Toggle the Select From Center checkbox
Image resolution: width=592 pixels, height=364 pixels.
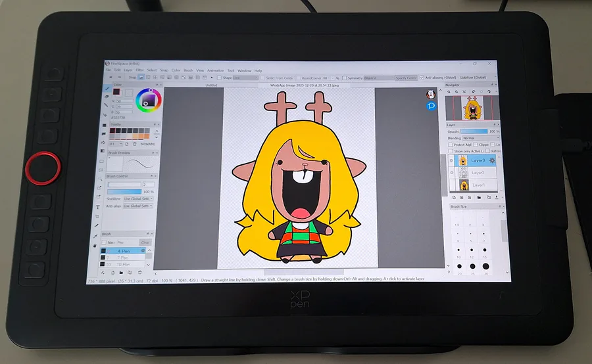pos(262,78)
